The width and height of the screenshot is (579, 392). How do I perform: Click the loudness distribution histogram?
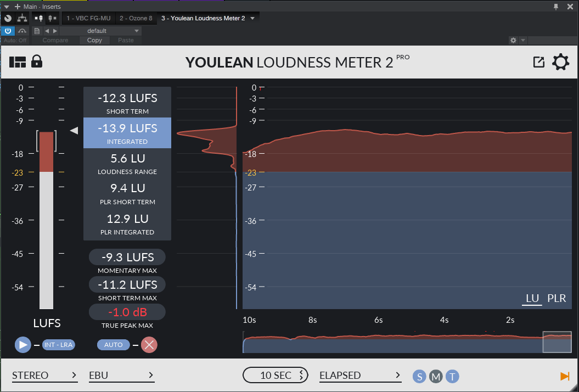click(x=207, y=198)
